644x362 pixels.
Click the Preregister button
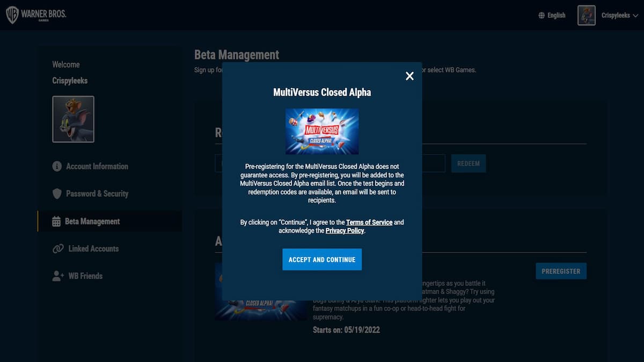coord(561,271)
